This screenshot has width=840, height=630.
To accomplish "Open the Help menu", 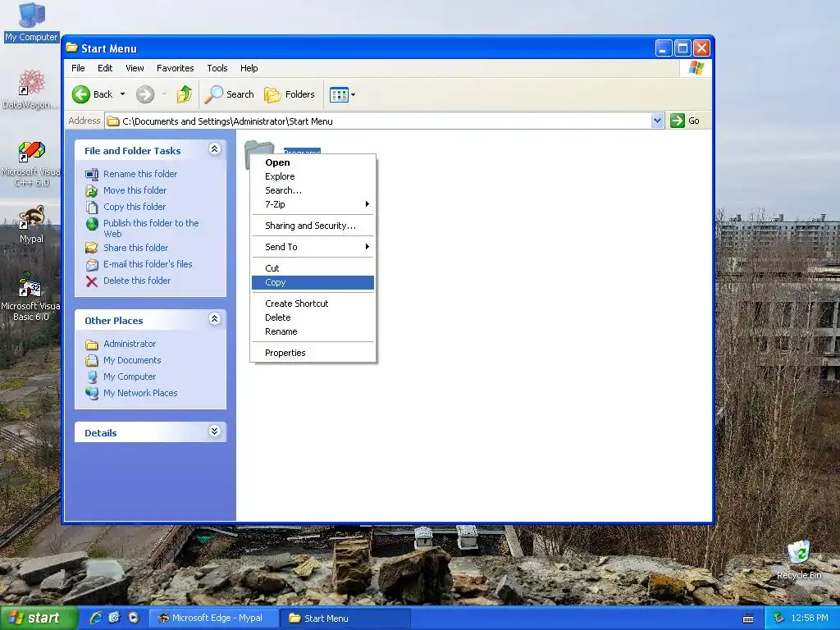I will click(x=249, y=68).
